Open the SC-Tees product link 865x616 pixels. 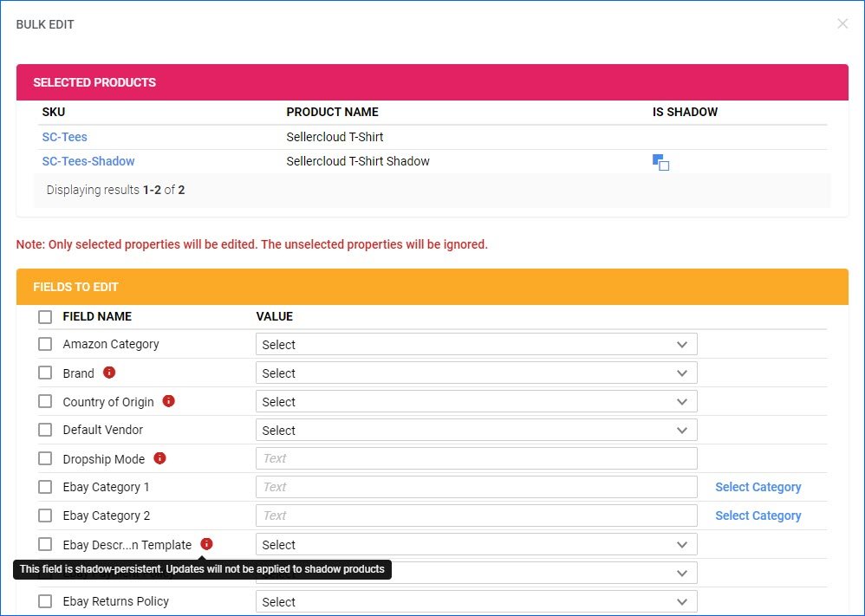[64, 137]
